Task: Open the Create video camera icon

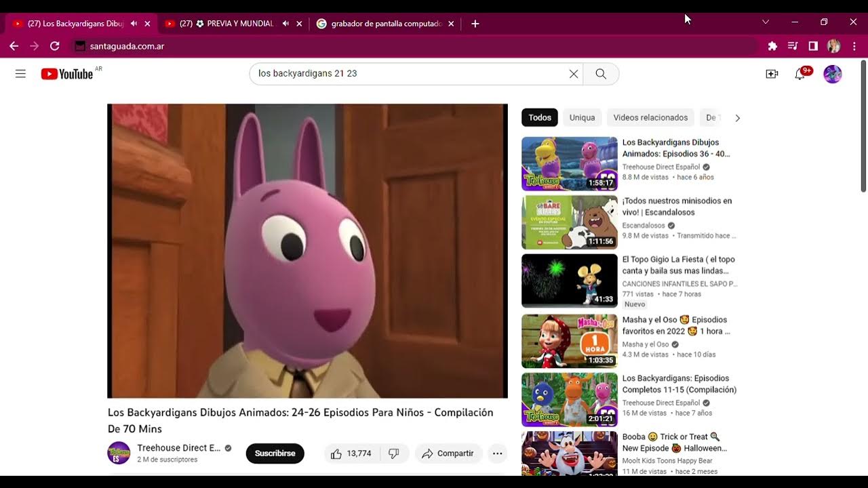Action: 772,74
